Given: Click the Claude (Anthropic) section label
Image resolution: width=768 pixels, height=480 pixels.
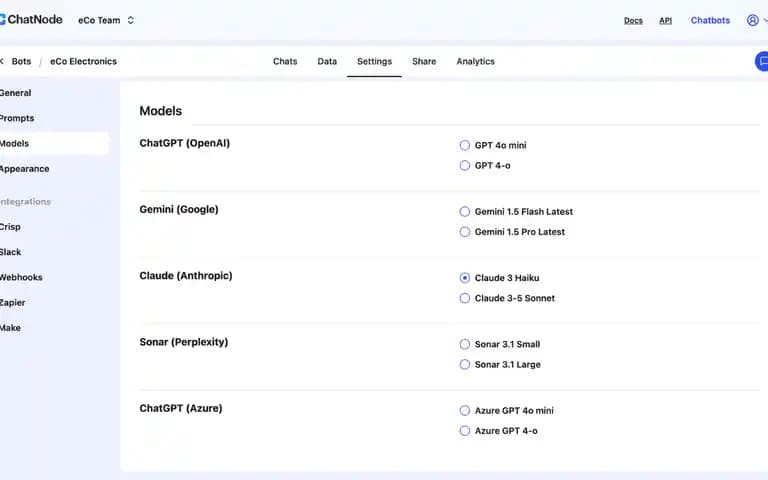Looking at the screenshot, I should pyautogui.click(x=186, y=276).
